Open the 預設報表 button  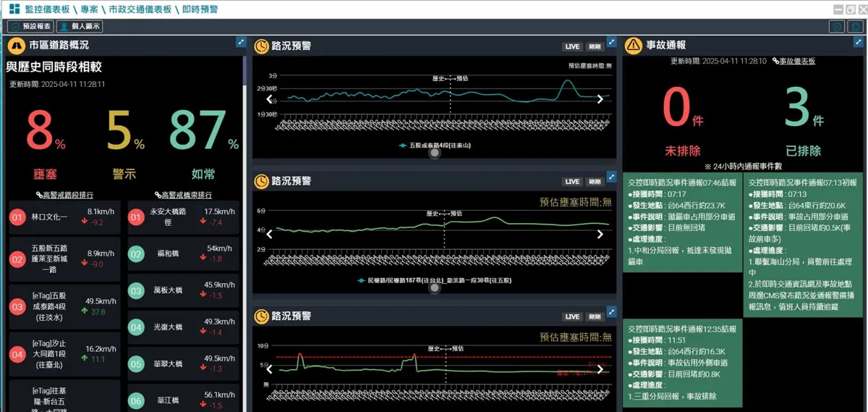(30, 26)
